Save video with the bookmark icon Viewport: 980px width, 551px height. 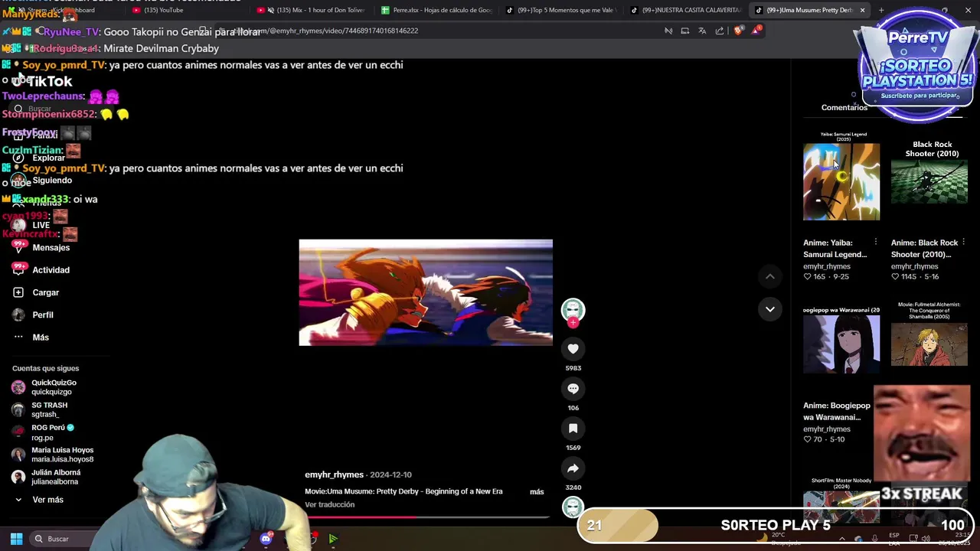[573, 429]
